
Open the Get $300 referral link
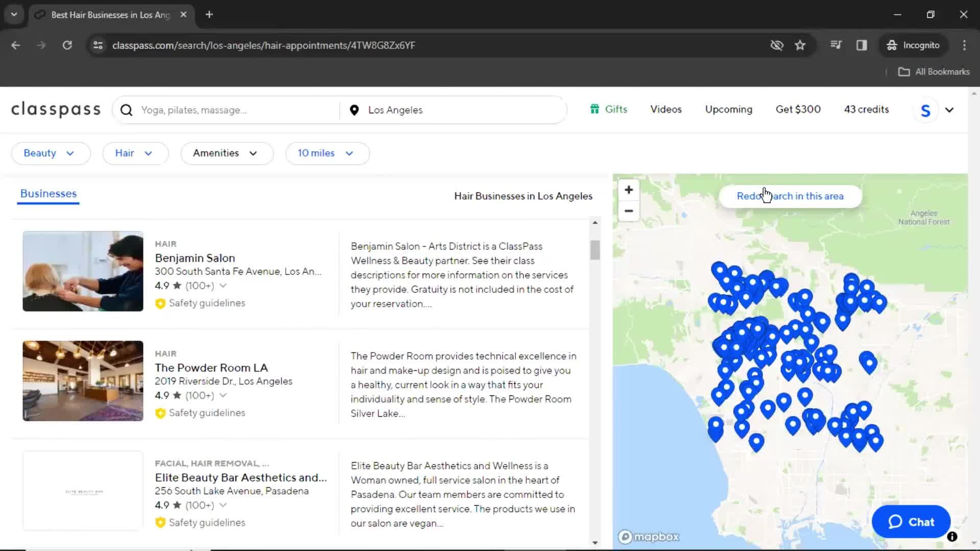click(798, 109)
